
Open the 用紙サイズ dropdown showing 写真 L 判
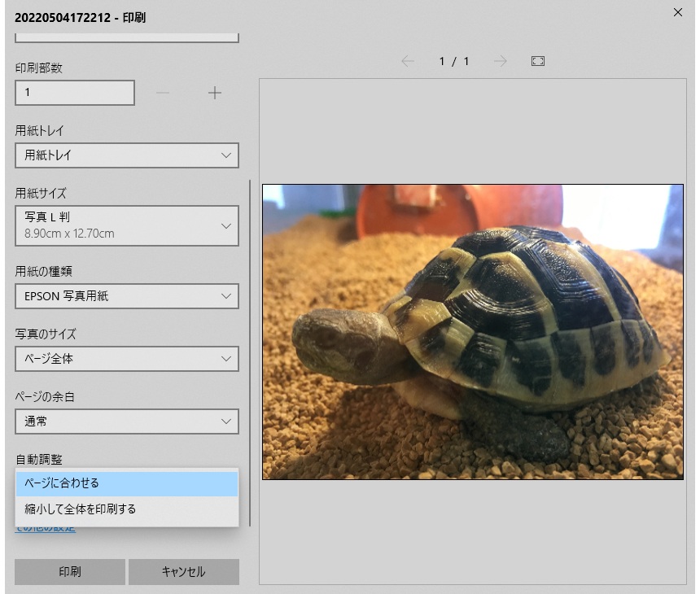127,225
